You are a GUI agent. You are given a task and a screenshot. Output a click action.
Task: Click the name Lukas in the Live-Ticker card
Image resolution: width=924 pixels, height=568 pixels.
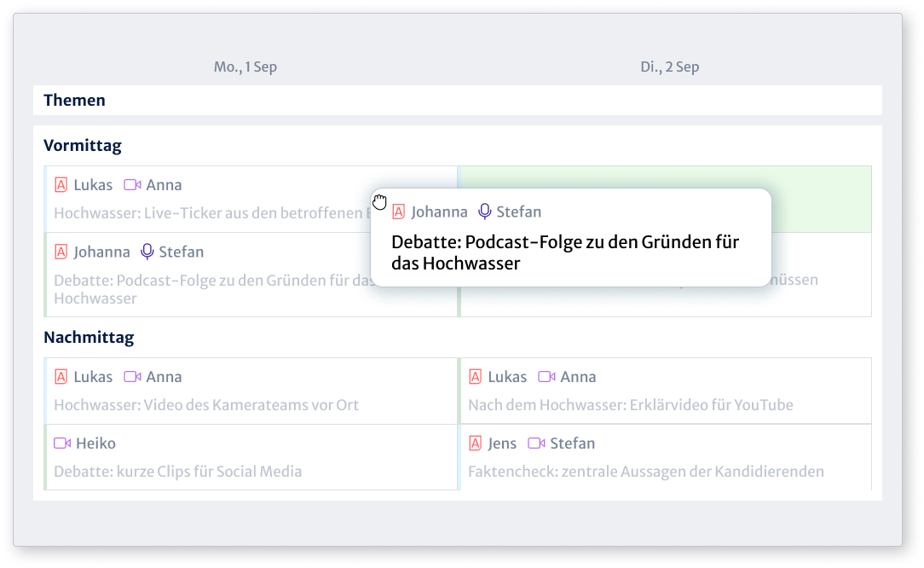point(93,184)
